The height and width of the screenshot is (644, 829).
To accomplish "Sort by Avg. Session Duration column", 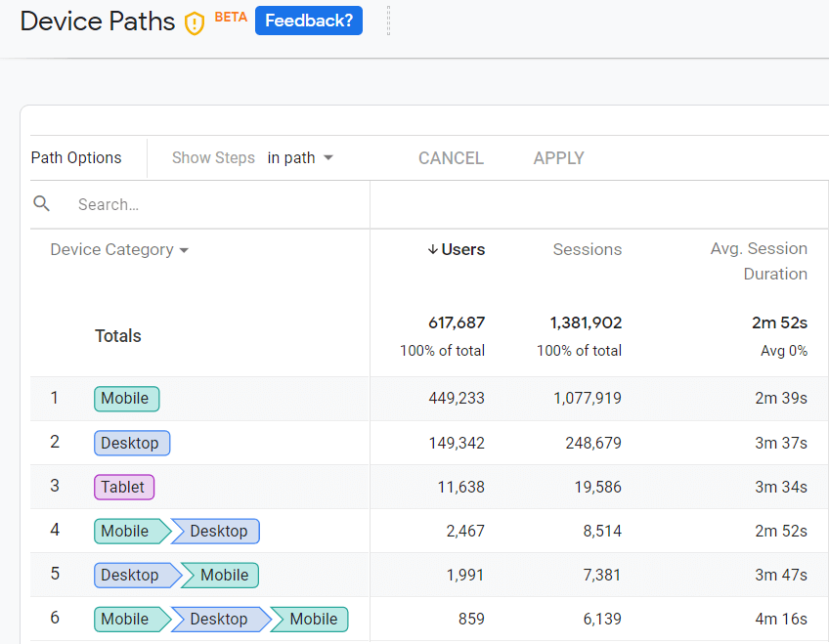I will 759,261.
